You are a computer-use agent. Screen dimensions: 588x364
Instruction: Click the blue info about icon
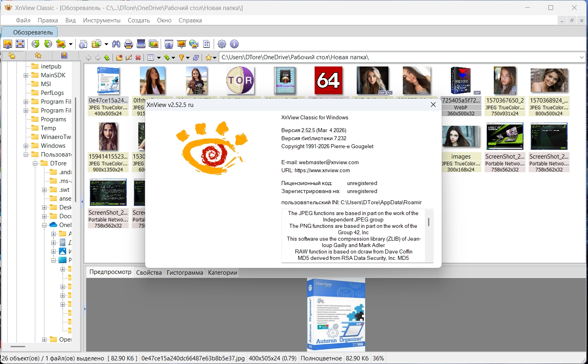click(x=234, y=44)
